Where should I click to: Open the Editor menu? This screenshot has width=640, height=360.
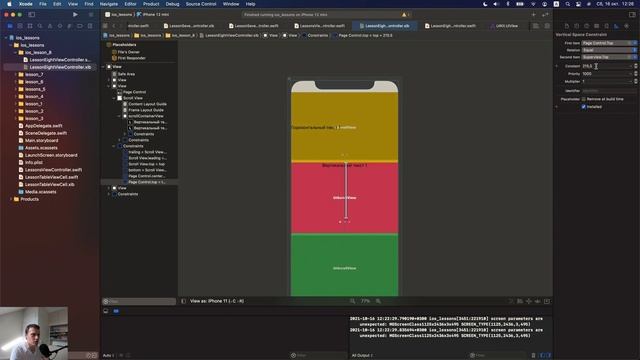tap(130, 4)
